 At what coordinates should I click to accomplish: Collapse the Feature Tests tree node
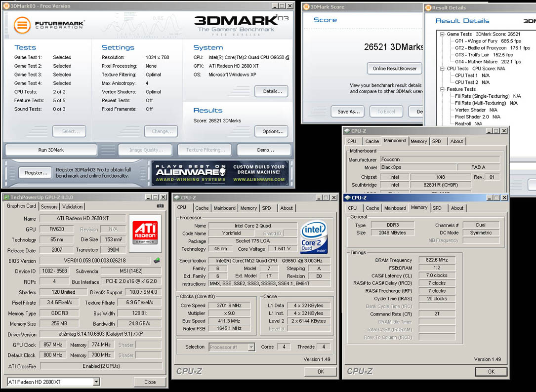click(442, 89)
